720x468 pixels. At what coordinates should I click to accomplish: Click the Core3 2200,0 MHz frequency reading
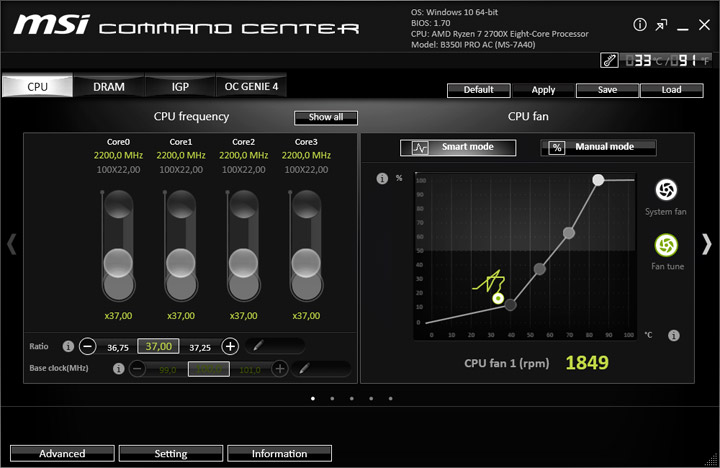point(306,155)
